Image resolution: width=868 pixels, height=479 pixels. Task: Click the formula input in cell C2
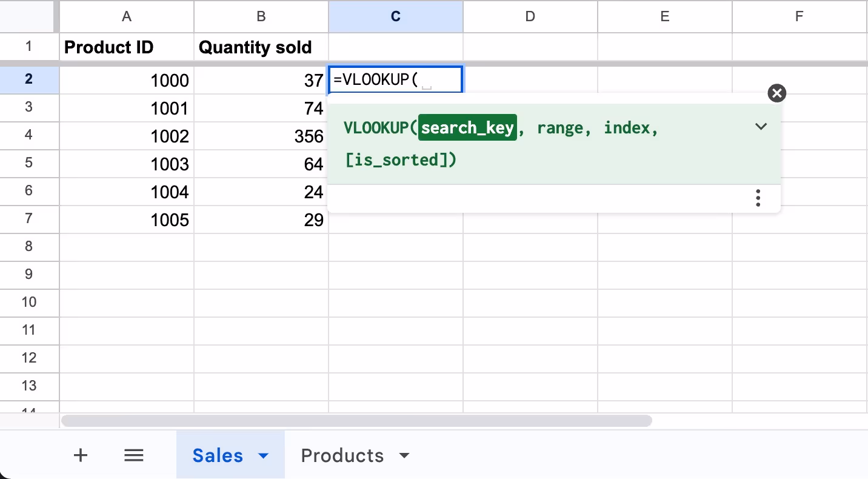tap(395, 80)
